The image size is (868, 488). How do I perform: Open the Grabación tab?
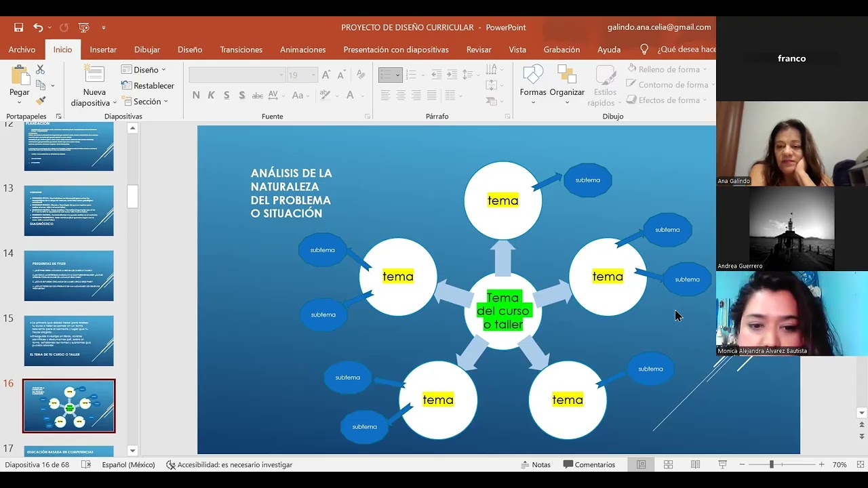(x=561, y=49)
